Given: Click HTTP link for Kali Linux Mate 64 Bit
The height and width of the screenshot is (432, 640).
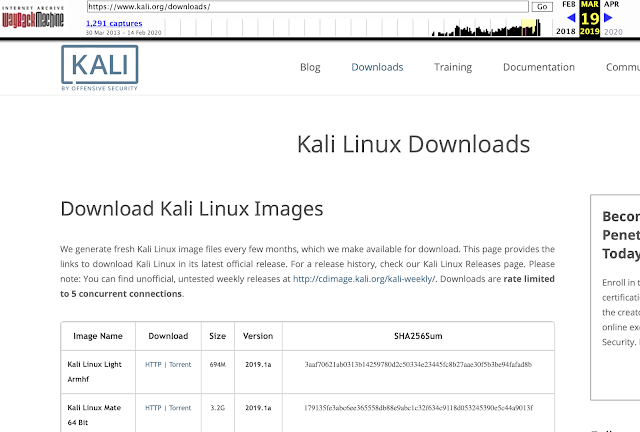Looking at the screenshot, I should [x=153, y=408].
